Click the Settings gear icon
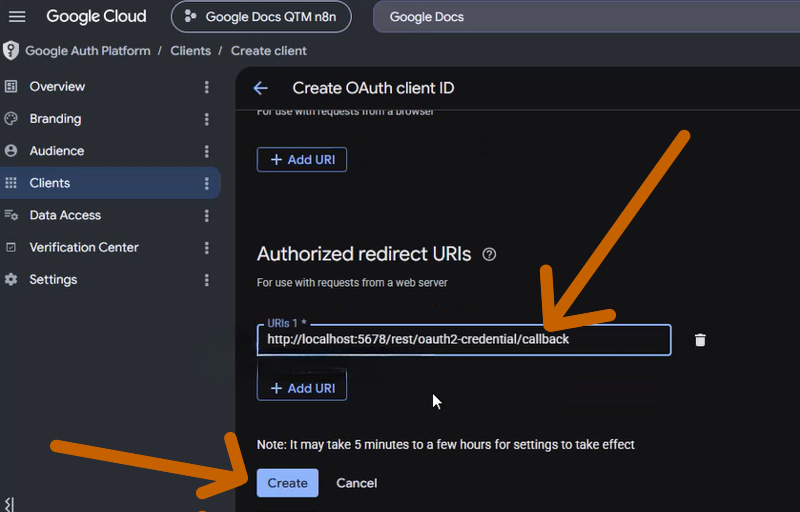The width and height of the screenshot is (800, 512). click(x=11, y=279)
